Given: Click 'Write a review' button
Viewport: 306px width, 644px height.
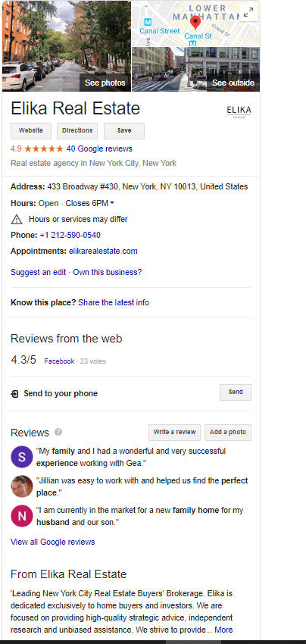Looking at the screenshot, I should click(x=174, y=433).
